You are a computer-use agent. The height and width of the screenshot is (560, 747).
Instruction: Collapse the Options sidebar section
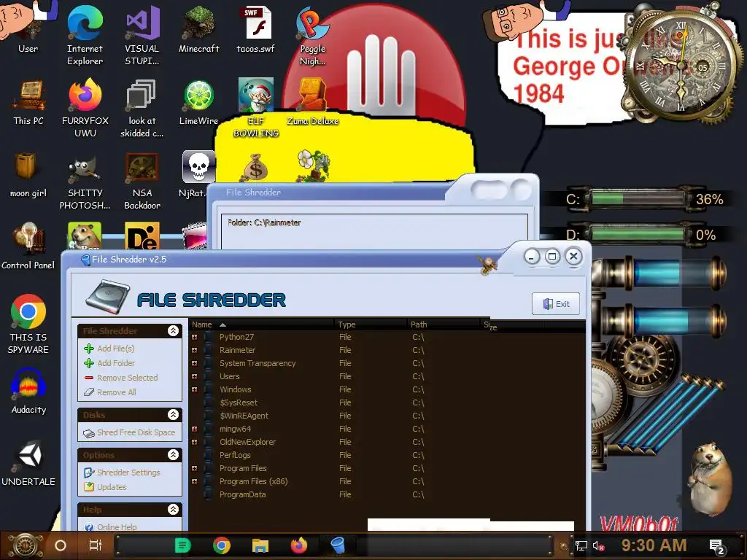click(x=174, y=455)
